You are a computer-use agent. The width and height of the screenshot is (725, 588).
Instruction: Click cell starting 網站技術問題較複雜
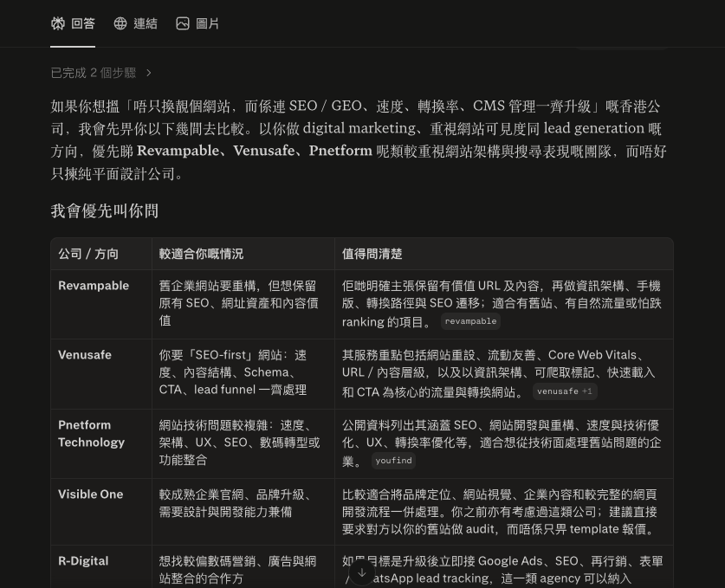point(243,443)
